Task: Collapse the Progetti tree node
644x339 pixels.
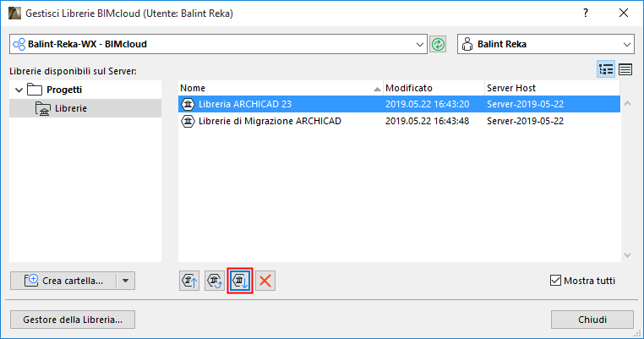Action: tap(19, 90)
